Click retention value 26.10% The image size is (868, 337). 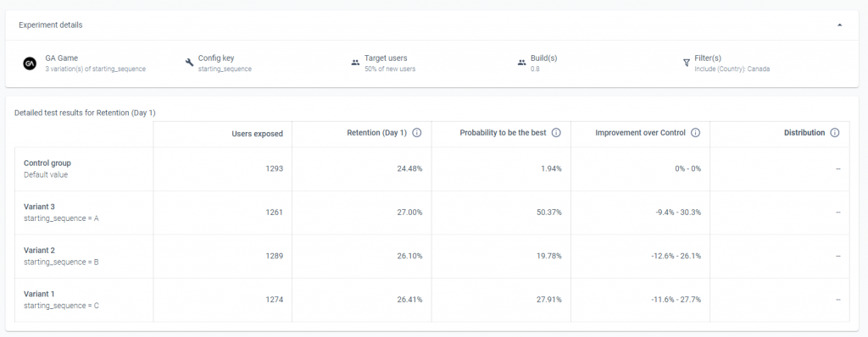(409, 257)
